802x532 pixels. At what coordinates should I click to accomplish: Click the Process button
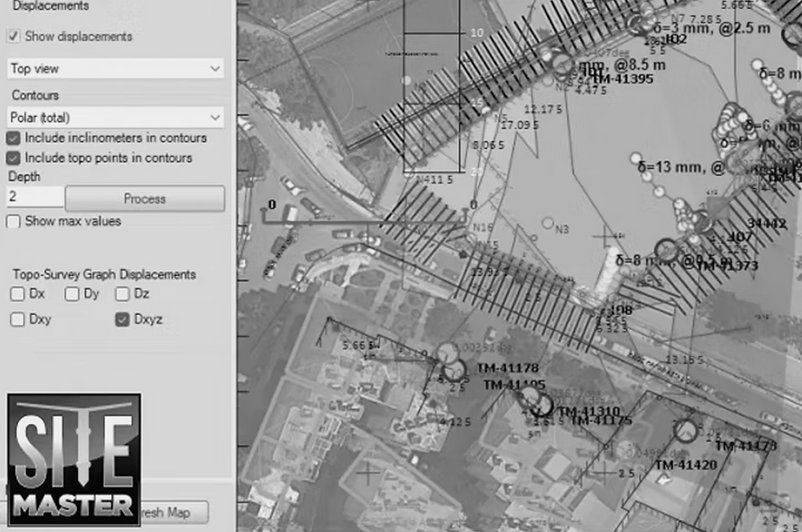coord(145,198)
